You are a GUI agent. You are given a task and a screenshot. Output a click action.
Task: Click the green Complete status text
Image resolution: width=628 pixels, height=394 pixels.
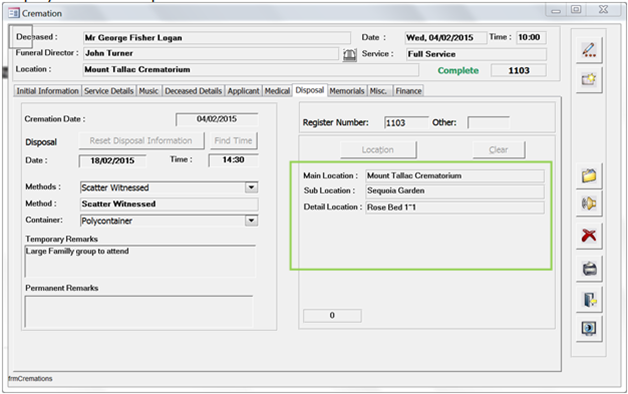click(458, 70)
